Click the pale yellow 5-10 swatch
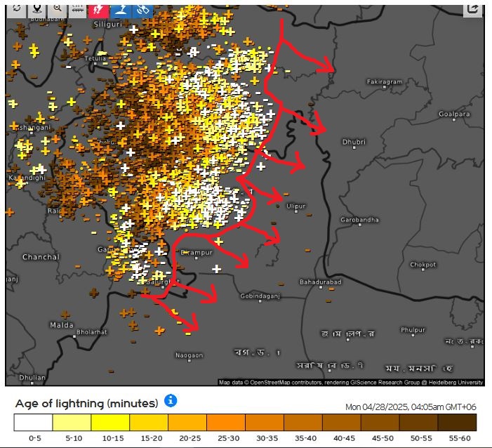 click(72, 422)
